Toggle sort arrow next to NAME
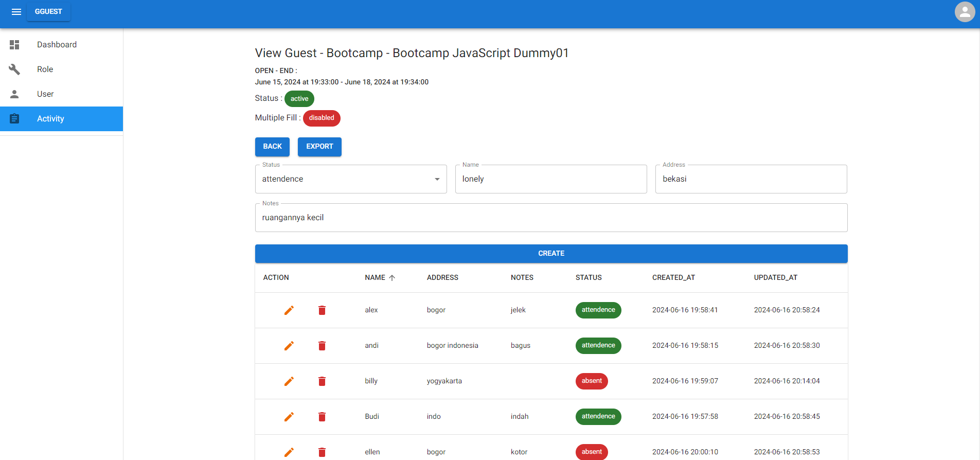Viewport: 980px width, 460px height. (392, 278)
